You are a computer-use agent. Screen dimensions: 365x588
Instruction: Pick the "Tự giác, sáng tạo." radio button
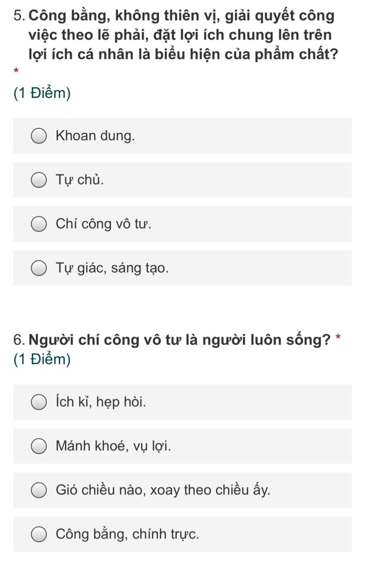(x=39, y=268)
